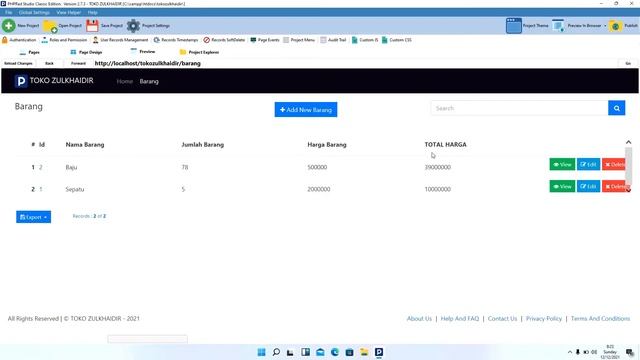Click Reload Changes button

[x=18, y=63]
